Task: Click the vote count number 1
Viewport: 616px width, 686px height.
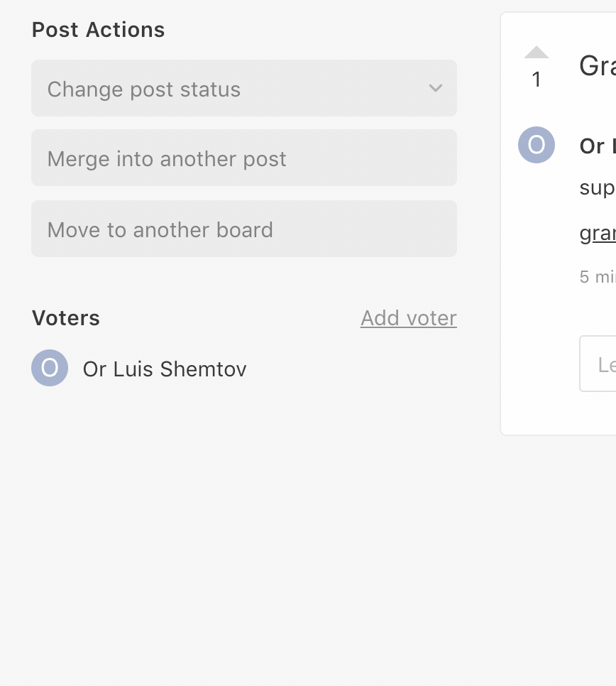Action: (537, 80)
